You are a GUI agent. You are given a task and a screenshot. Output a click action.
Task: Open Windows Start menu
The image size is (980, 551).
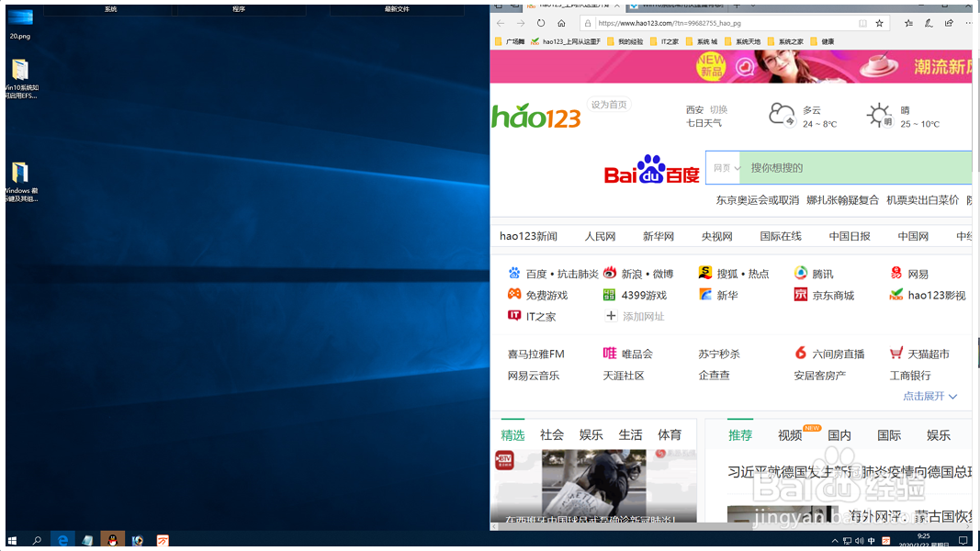pos(12,540)
